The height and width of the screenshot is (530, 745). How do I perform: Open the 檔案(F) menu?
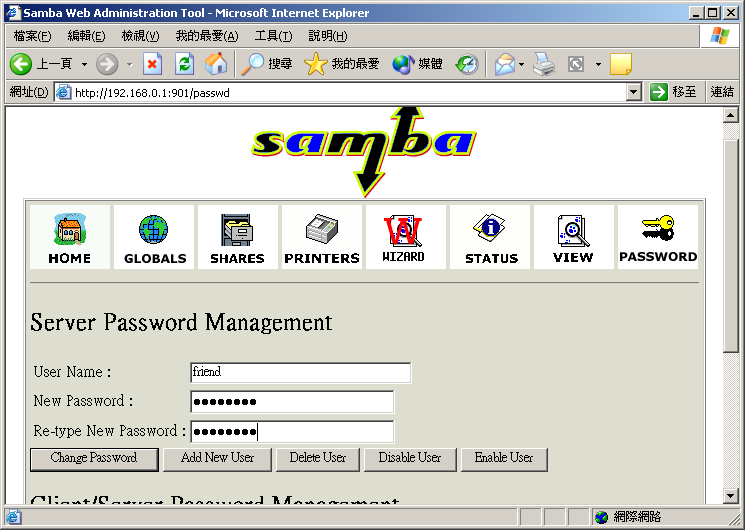[31, 36]
